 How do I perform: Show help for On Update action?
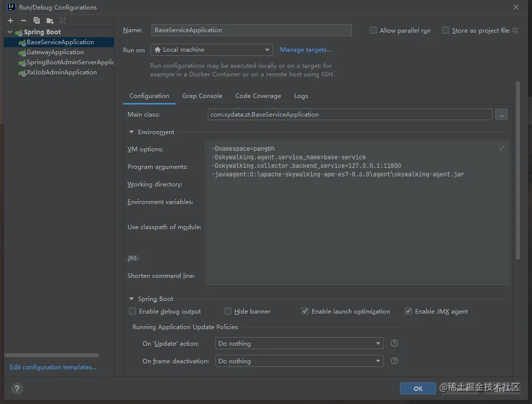click(394, 343)
